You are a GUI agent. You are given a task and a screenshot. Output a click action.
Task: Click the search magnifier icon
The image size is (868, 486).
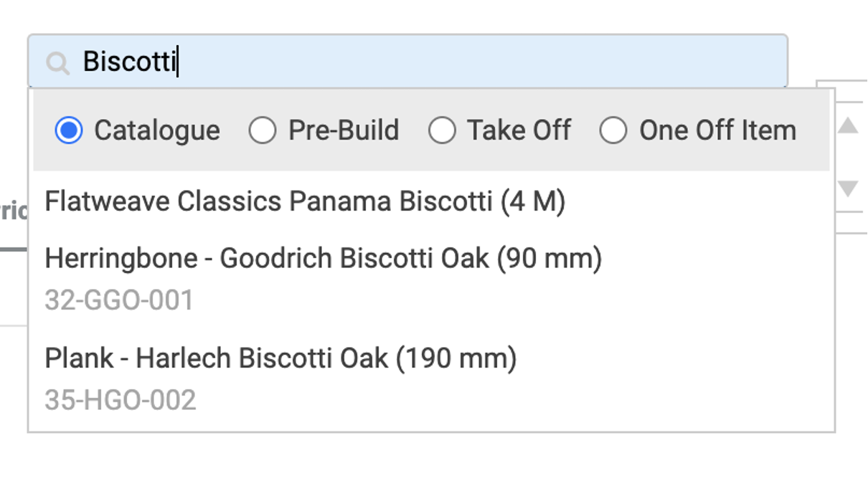(57, 63)
